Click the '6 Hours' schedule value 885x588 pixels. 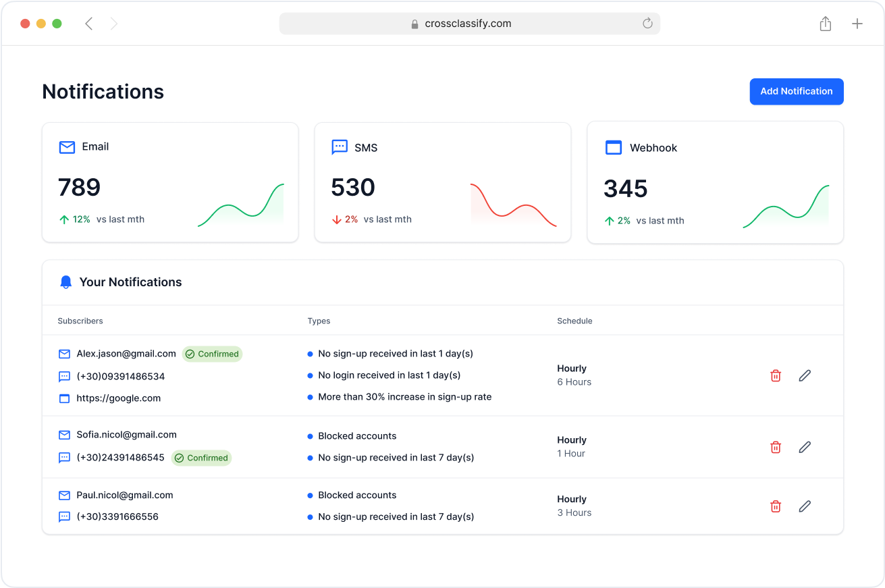(574, 382)
